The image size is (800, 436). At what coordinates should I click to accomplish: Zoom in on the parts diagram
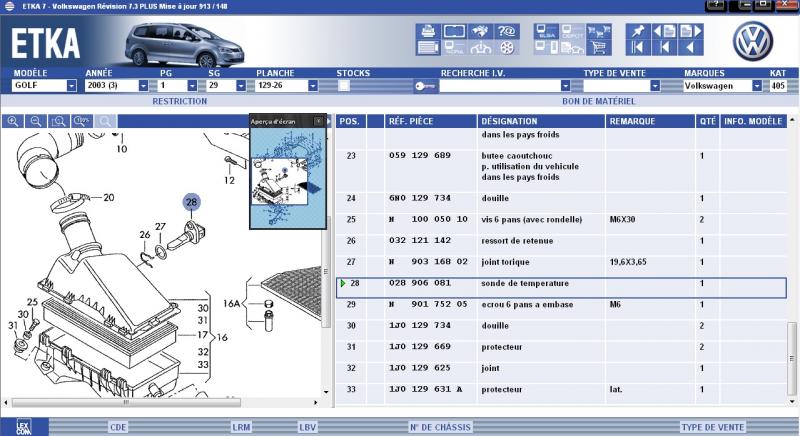pos(13,121)
